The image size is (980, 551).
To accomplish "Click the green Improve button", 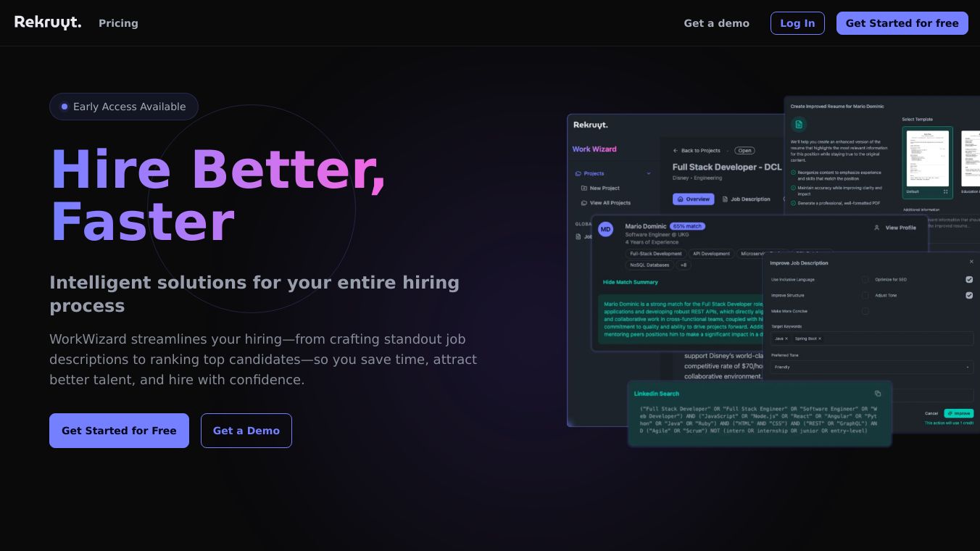I will (x=959, y=413).
